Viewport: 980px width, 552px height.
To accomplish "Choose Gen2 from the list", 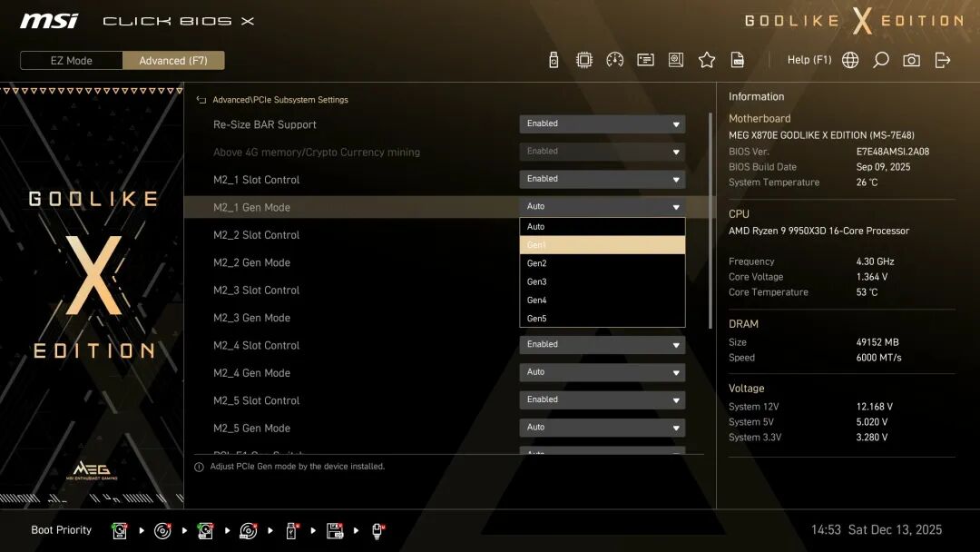I will pos(602,263).
